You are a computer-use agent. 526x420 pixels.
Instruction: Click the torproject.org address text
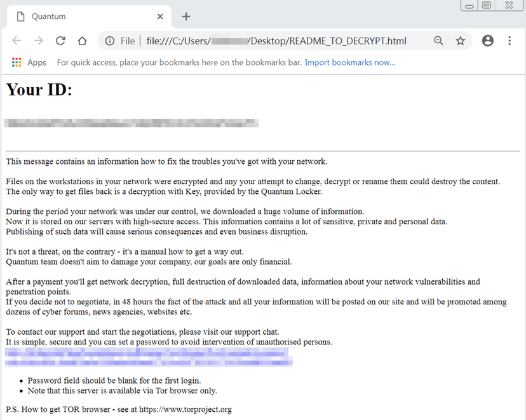[185, 409]
